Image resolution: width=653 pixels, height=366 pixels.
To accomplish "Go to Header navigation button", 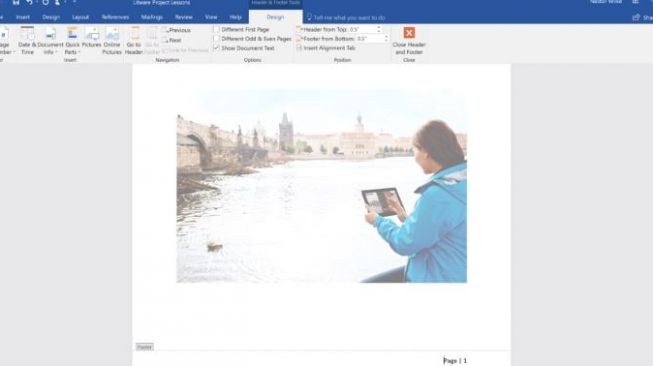I will pos(134,40).
